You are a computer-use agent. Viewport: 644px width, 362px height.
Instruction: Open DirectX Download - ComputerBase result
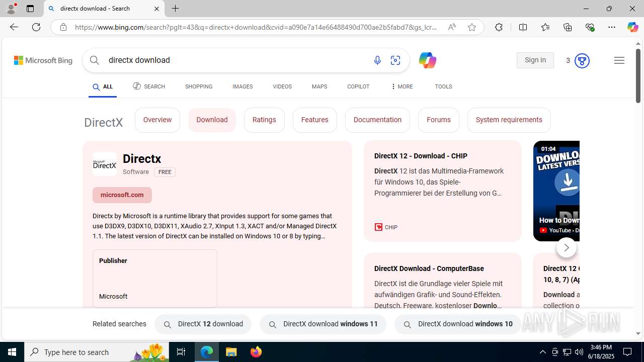(x=429, y=269)
